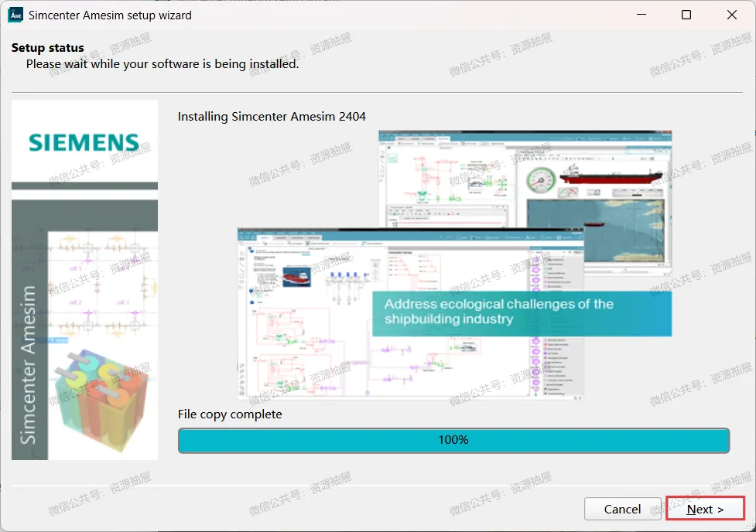
Task: Click the 'File copy complete' status text
Action: (x=230, y=414)
